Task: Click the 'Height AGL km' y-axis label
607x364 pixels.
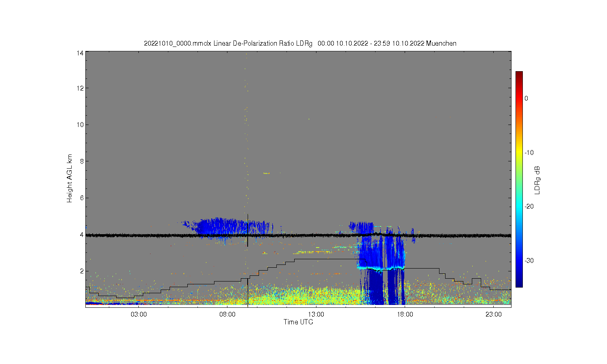Action: [x=70, y=178]
